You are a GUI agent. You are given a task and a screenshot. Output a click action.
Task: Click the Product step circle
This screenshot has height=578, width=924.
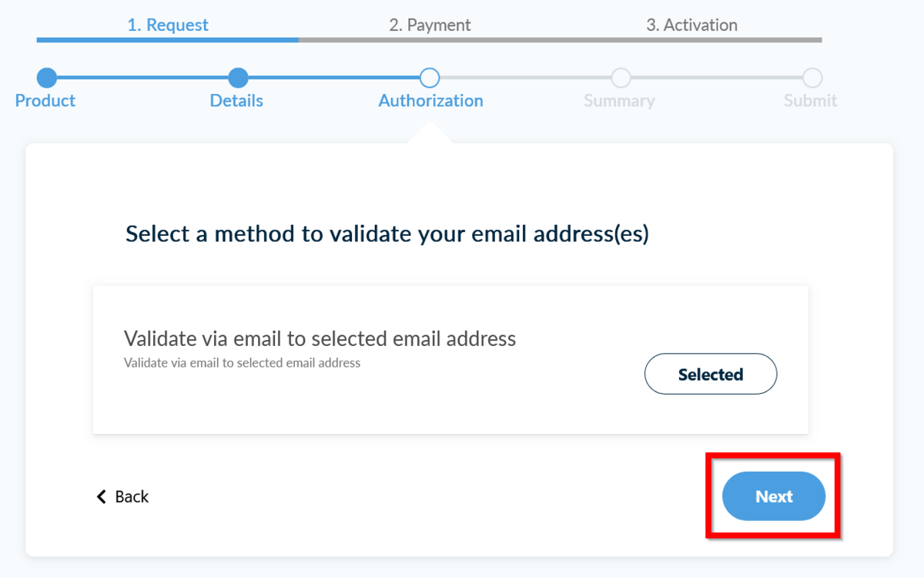tap(47, 78)
